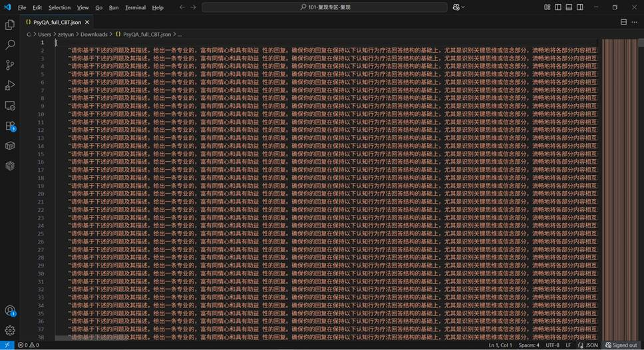Go back with the left navigation arrow
Image resolution: width=644 pixels, height=350 pixels.
click(182, 7)
